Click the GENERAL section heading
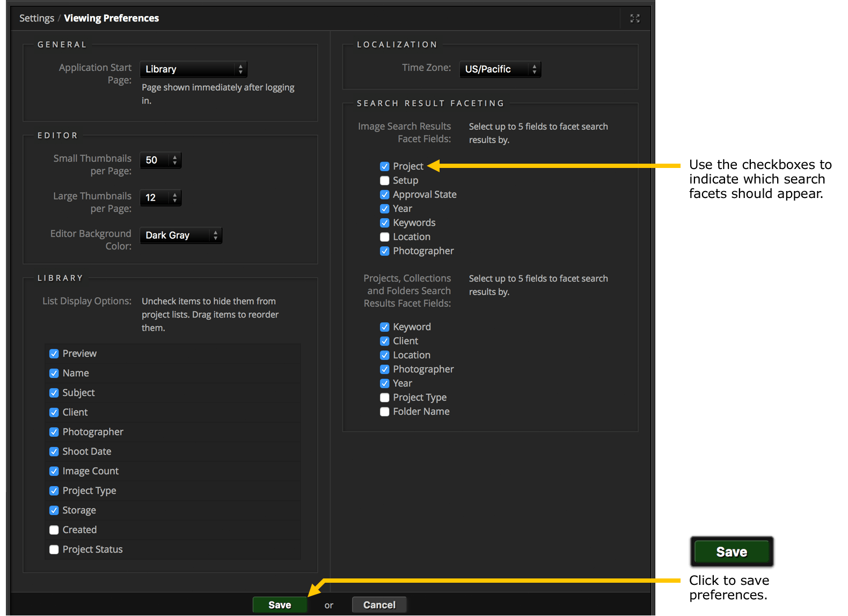848x616 pixels. pos(62,45)
